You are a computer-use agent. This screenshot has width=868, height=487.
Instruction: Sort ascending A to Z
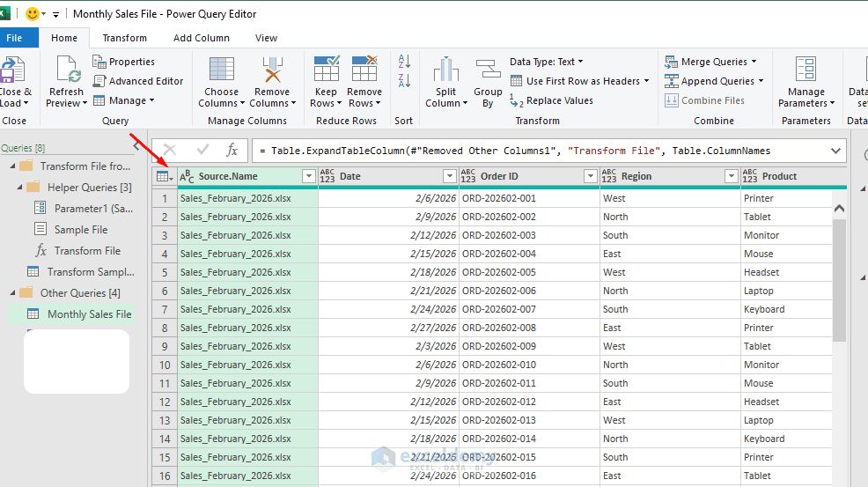(x=405, y=61)
